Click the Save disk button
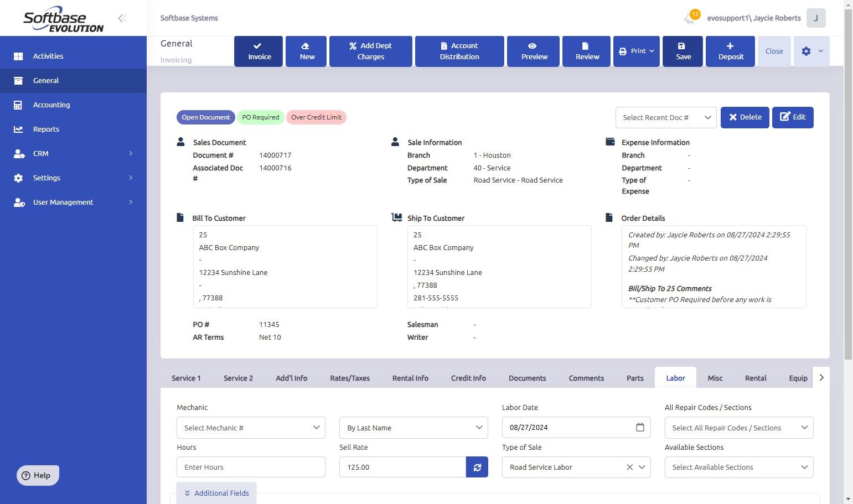The height and width of the screenshot is (504, 853). click(x=683, y=51)
